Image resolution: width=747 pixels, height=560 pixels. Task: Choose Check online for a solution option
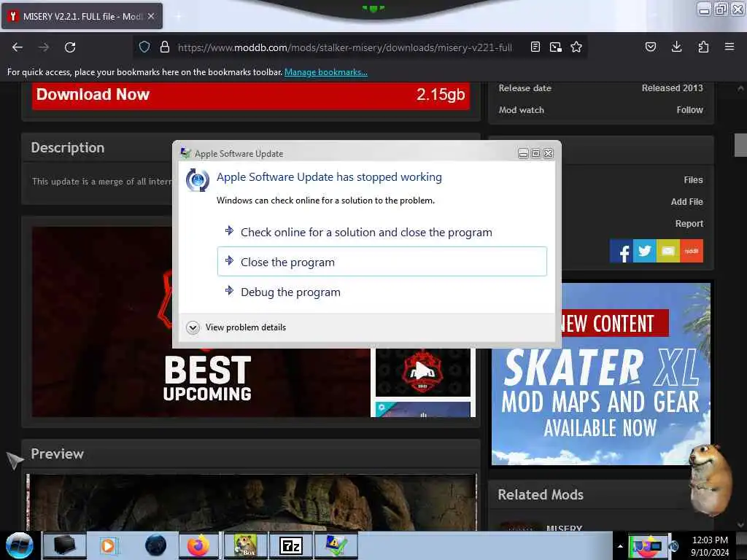tap(382, 233)
